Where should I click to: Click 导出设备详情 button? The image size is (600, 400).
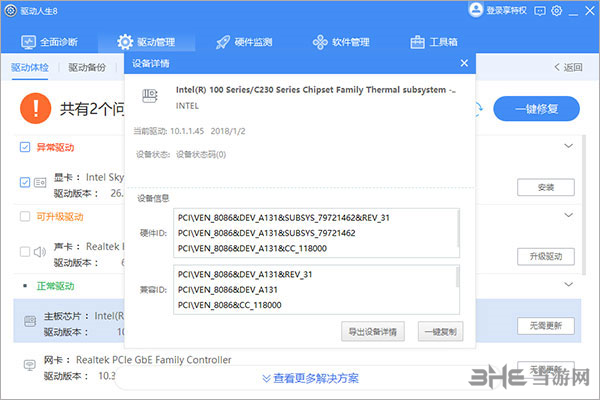pos(373,331)
